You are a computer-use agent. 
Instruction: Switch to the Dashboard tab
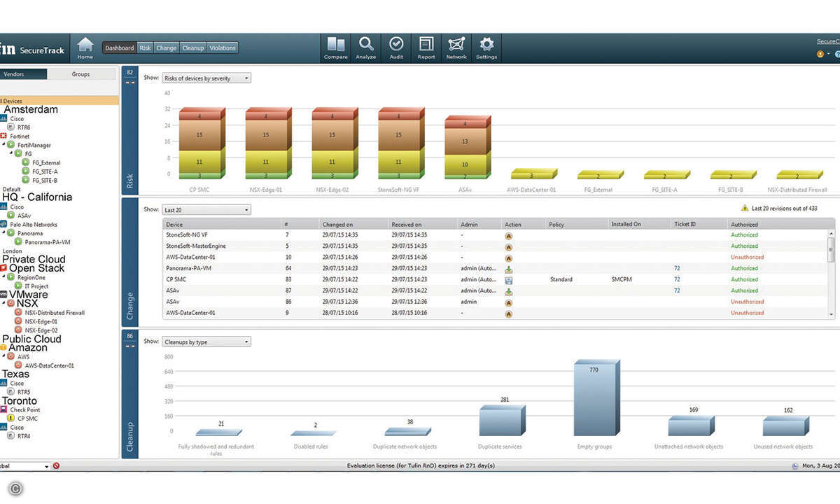pyautogui.click(x=120, y=48)
